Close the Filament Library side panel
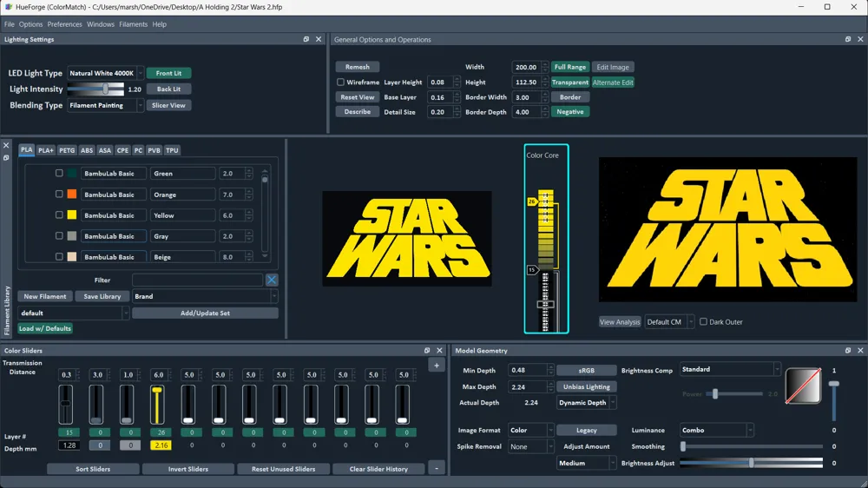This screenshot has height=488, width=868. tap(6, 146)
